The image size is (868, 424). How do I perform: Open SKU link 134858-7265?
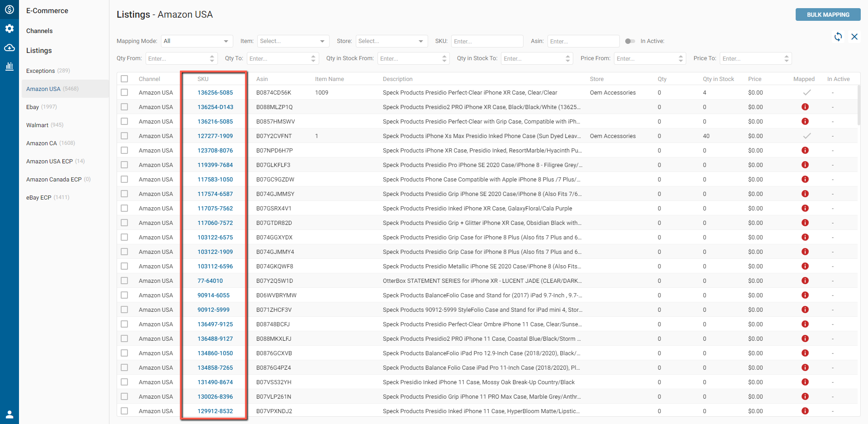click(x=215, y=367)
